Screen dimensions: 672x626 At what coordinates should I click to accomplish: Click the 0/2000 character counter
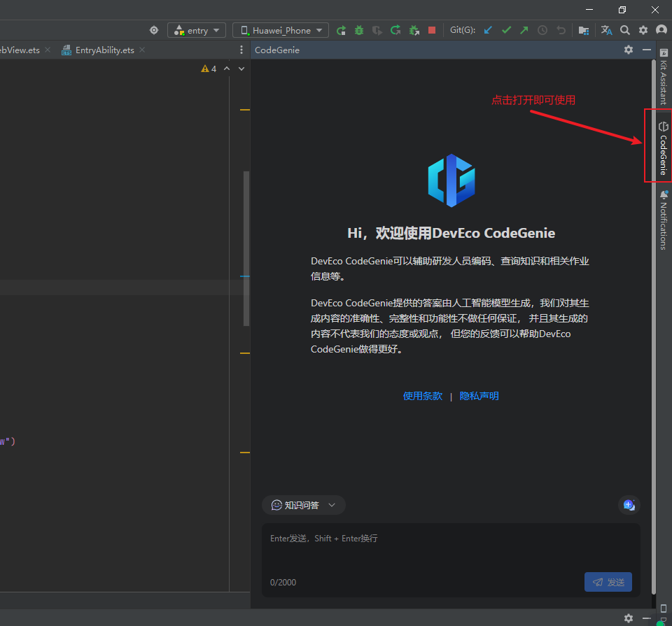tap(283, 583)
